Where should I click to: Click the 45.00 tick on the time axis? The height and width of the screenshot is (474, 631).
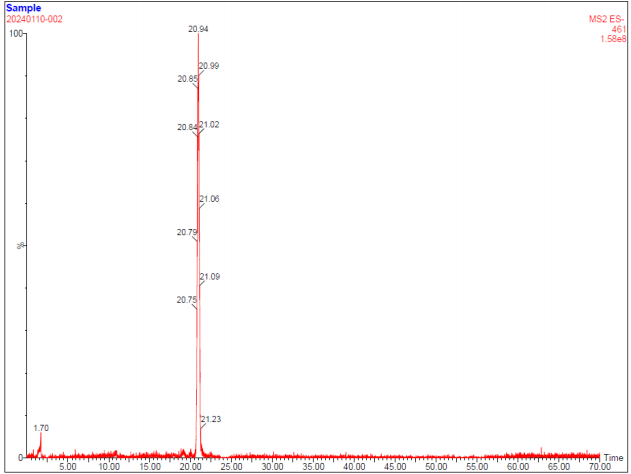[x=395, y=467]
